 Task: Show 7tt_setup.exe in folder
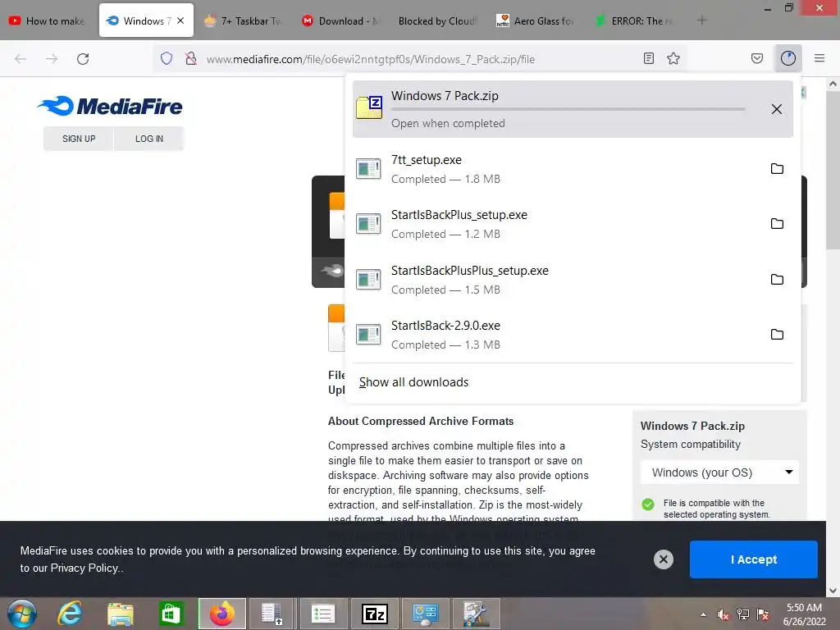point(777,169)
